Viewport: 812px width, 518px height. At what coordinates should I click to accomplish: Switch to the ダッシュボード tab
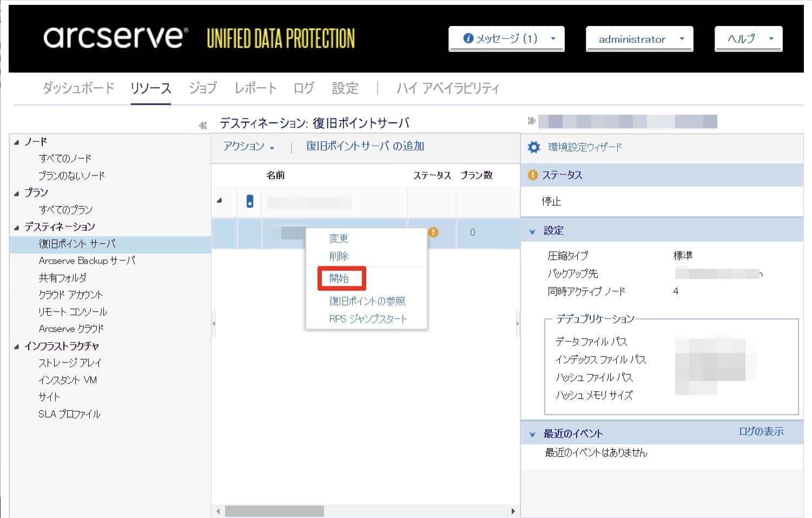pos(78,88)
